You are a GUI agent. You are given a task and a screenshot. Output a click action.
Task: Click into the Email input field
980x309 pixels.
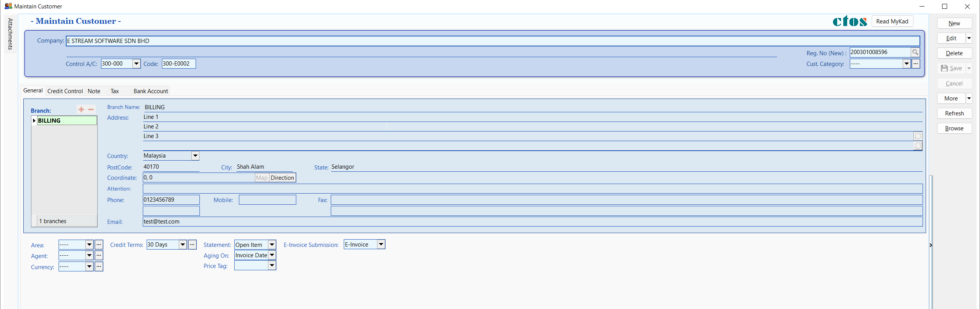(532, 222)
